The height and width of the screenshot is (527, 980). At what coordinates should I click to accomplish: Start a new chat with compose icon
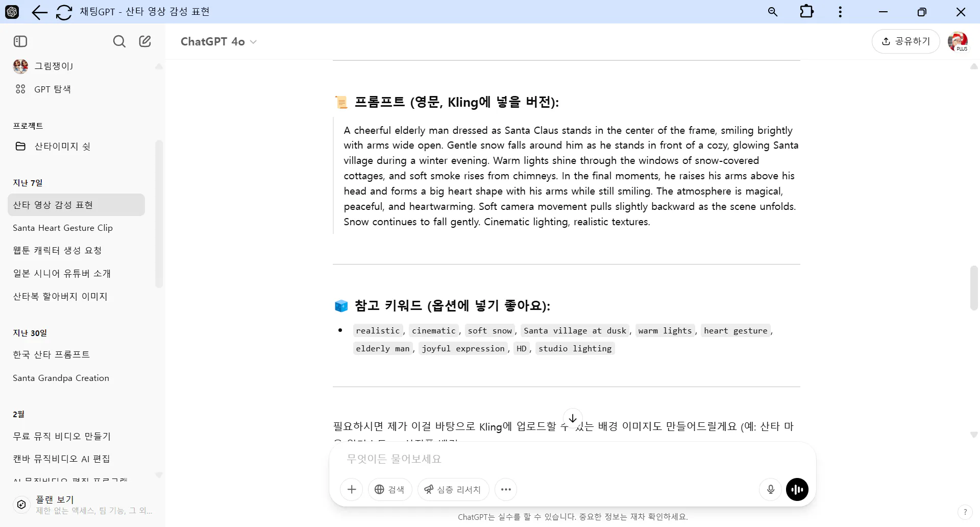144,41
